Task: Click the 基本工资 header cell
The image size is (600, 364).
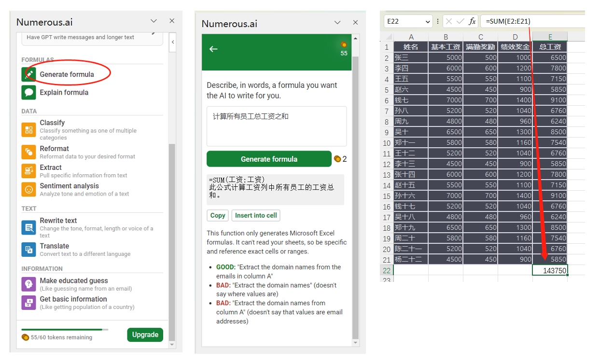Action: coord(446,47)
